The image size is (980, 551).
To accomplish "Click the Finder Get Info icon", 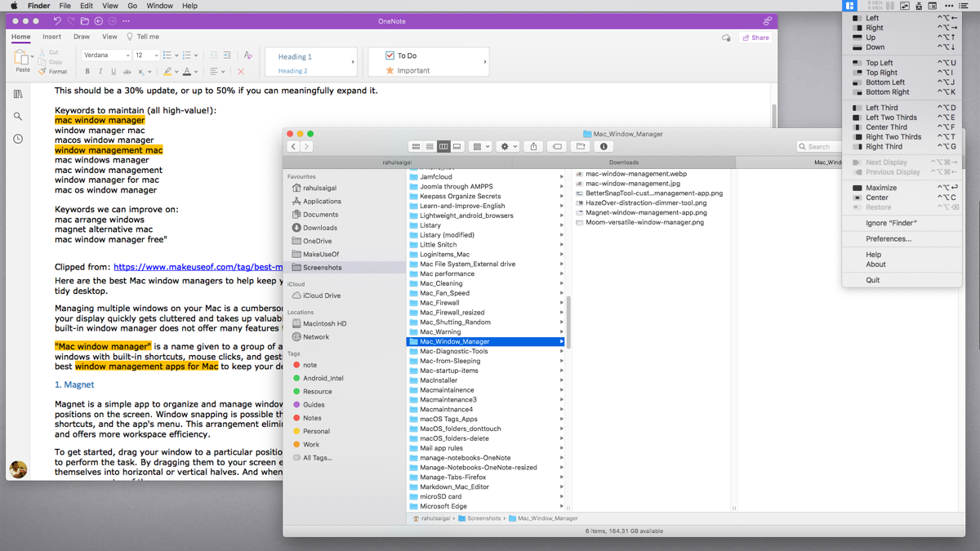I will pos(604,147).
